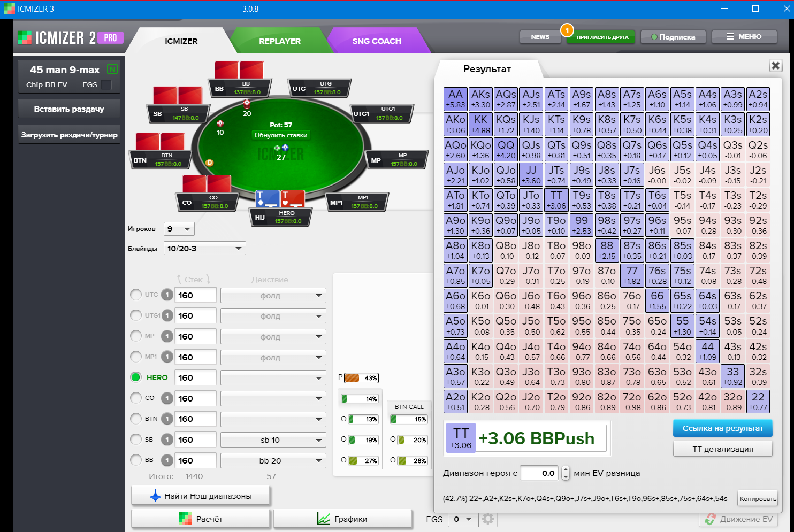The image size is (794, 532).
Task: Click Найти Нэш диапазоны button
Action: pos(201,496)
